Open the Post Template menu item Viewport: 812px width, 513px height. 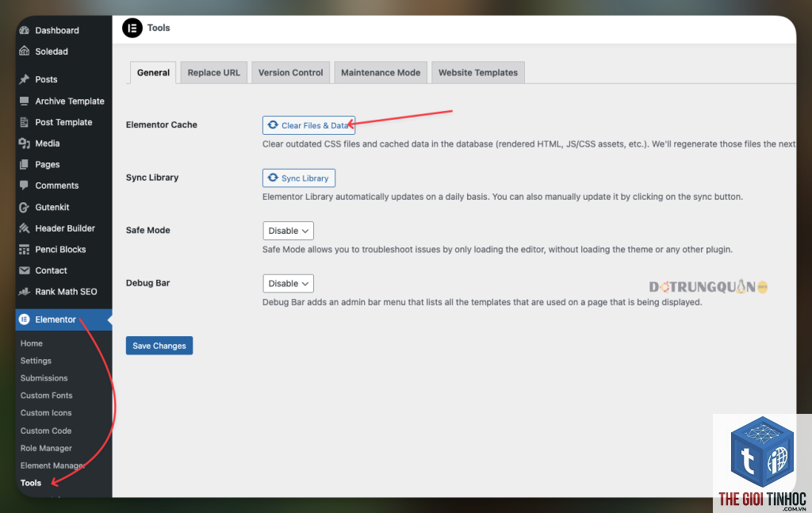pyautogui.click(x=63, y=122)
